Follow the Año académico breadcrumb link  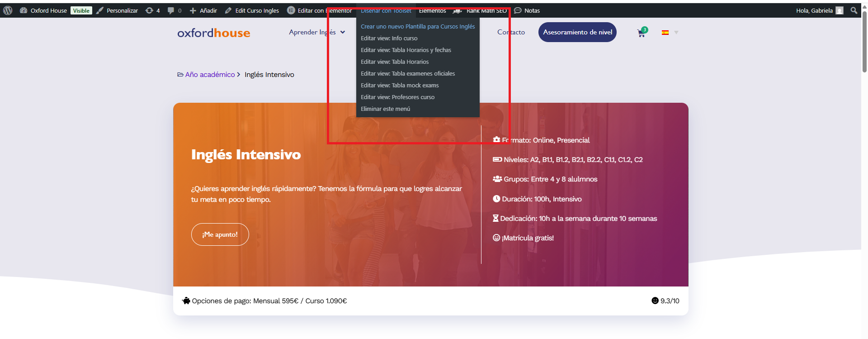(x=210, y=75)
